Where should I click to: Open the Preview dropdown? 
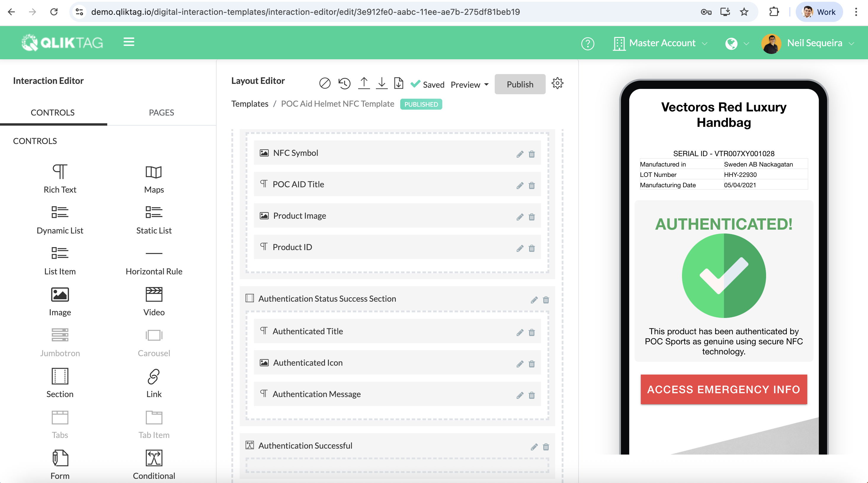click(x=469, y=85)
